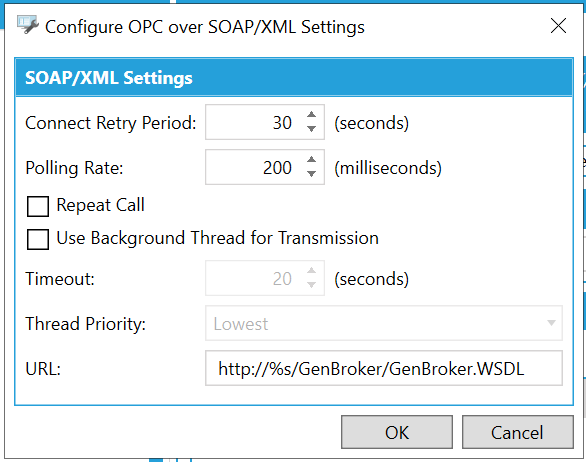
Task: Check Use Background Thread for Transmission
Action: [38, 239]
